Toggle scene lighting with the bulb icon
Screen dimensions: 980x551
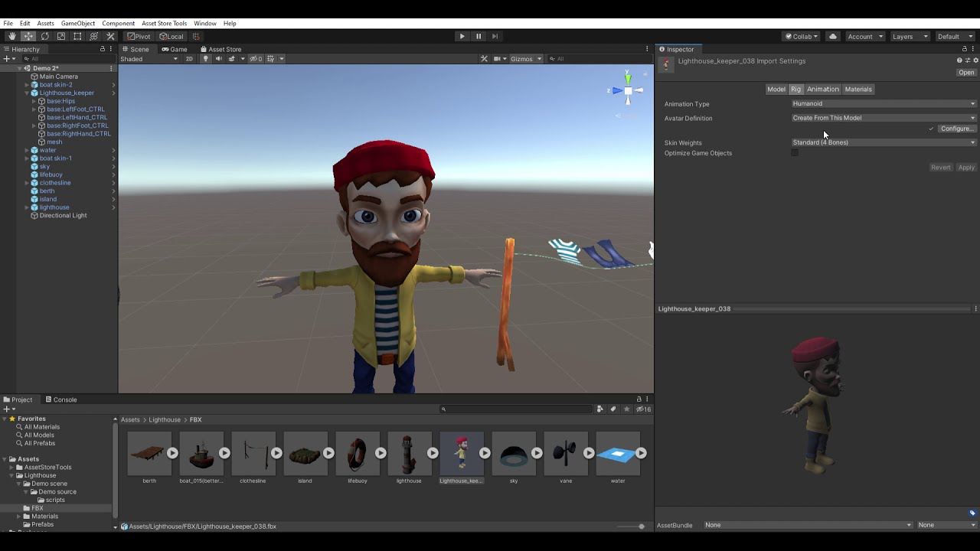205,59
